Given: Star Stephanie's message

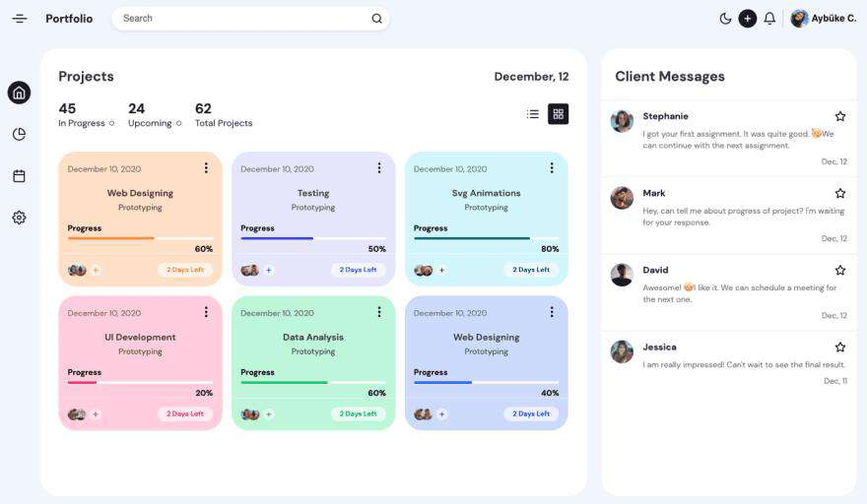Looking at the screenshot, I should (839, 116).
